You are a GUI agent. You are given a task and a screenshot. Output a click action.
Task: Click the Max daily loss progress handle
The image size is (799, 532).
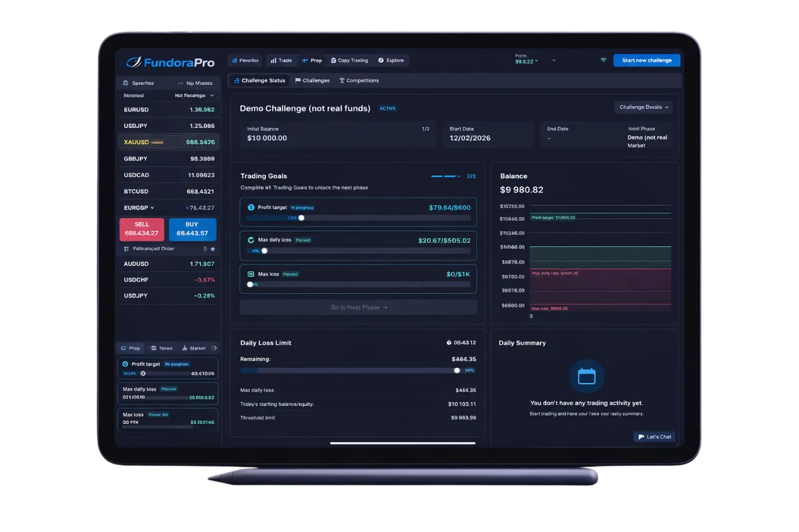265,251
